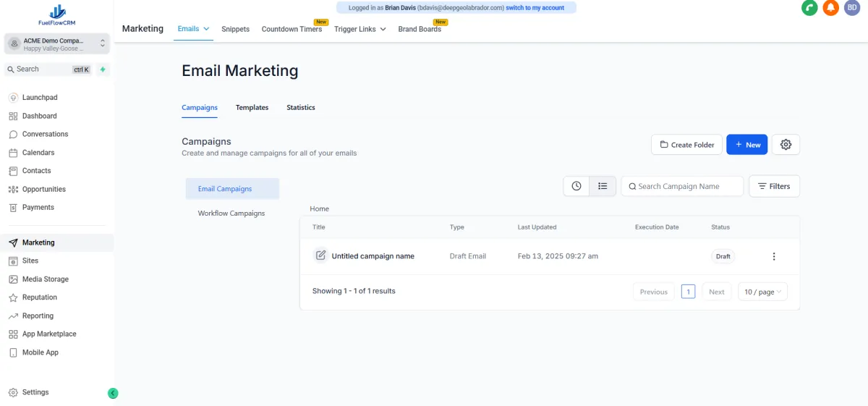Image resolution: width=868 pixels, height=406 pixels.
Task: Open the ACME Demo Company account switcher
Action: (x=56, y=44)
